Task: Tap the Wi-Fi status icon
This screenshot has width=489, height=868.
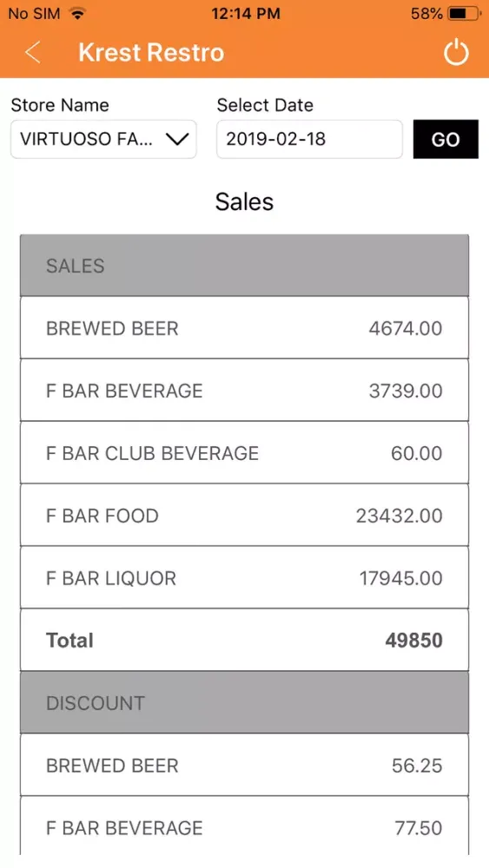Action: (79, 14)
